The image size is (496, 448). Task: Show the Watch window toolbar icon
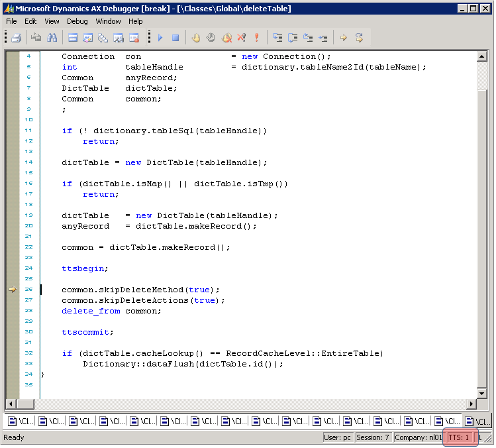pyautogui.click(x=87, y=38)
